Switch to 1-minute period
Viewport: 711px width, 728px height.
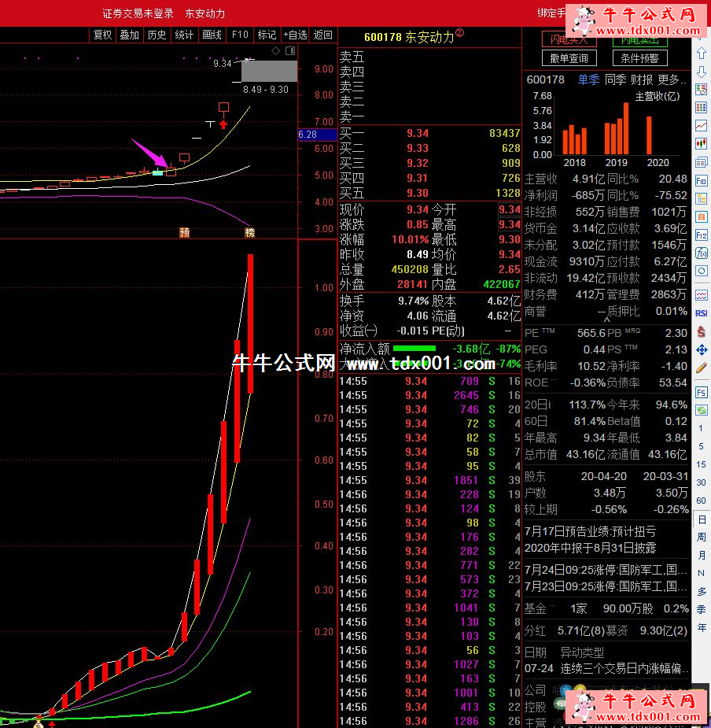click(701, 428)
